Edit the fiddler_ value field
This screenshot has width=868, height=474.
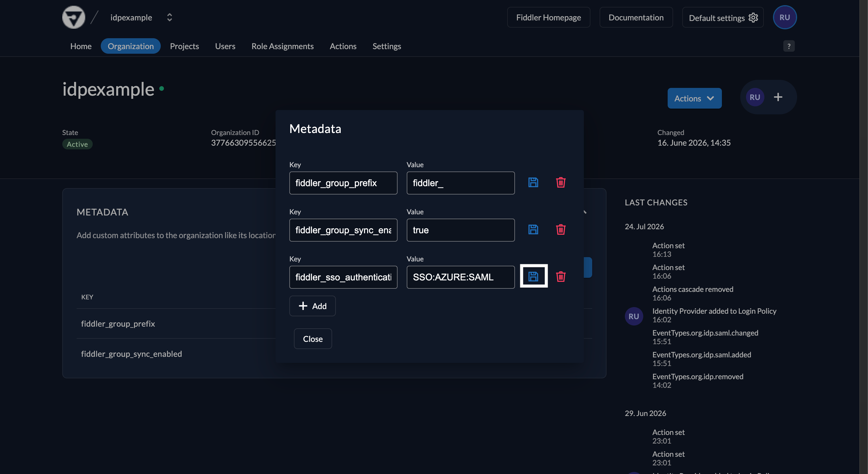tap(460, 183)
